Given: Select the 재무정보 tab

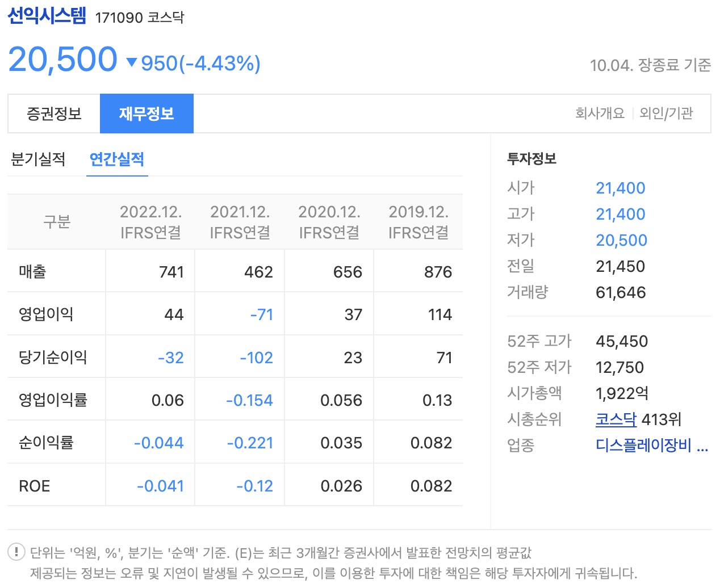Looking at the screenshot, I should click(x=146, y=114).
